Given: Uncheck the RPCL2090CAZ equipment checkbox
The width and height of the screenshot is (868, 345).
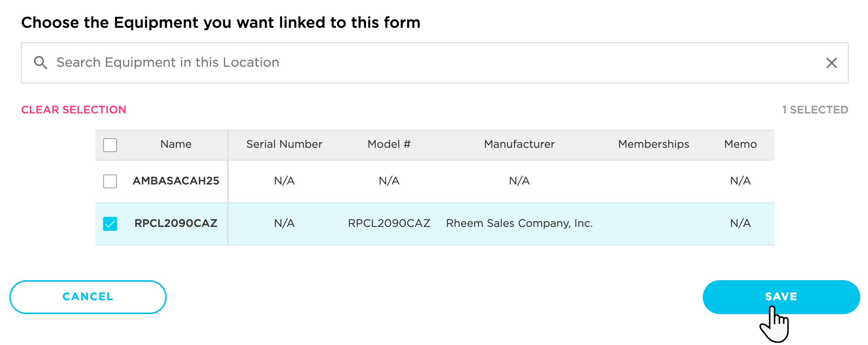Looking at the screenshot, I should 110,223.
